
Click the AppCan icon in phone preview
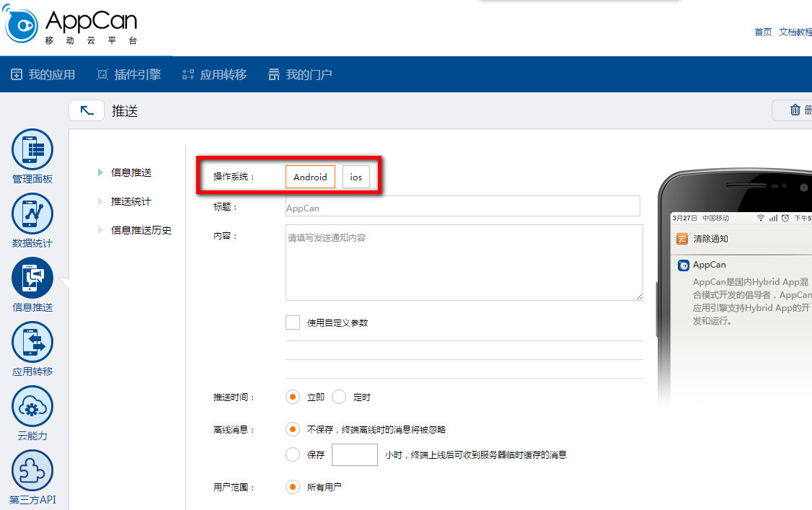[684, 265]
